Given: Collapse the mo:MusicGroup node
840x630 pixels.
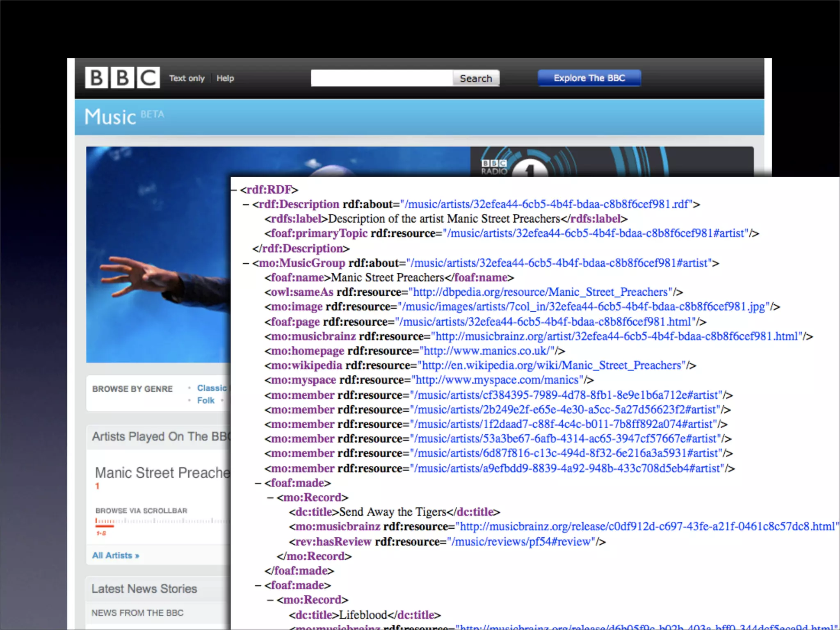Looking at the screenshot, I should [246, 263].
